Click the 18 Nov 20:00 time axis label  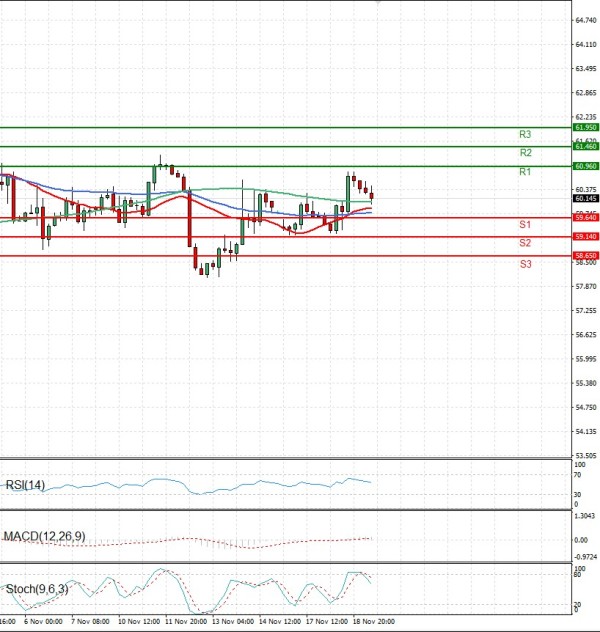pyautogui.click(x=375, y=621)
